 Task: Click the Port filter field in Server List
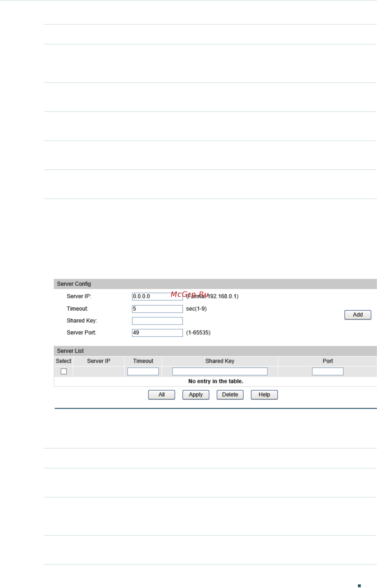[x=328, y=371]
